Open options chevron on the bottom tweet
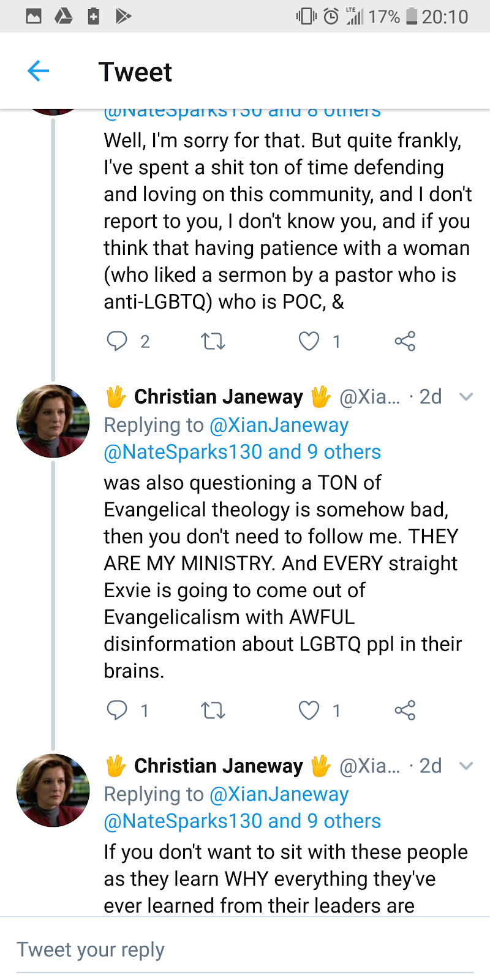490x980 pixels. pos(466,766)
